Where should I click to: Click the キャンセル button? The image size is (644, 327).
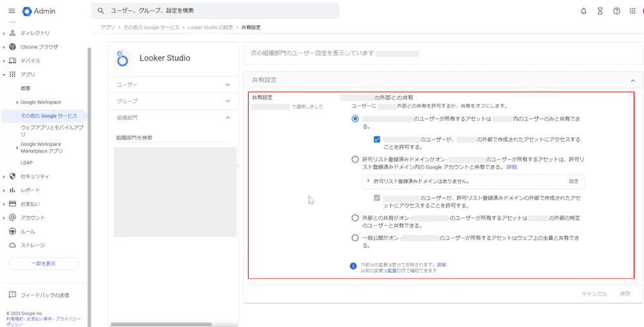594,294
